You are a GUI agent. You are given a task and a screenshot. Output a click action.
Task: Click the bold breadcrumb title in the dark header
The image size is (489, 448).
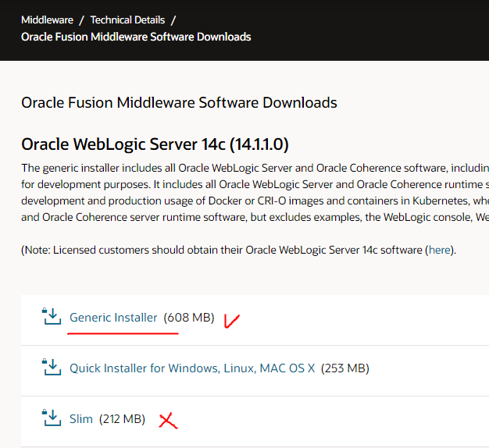[x=136, y=37]
